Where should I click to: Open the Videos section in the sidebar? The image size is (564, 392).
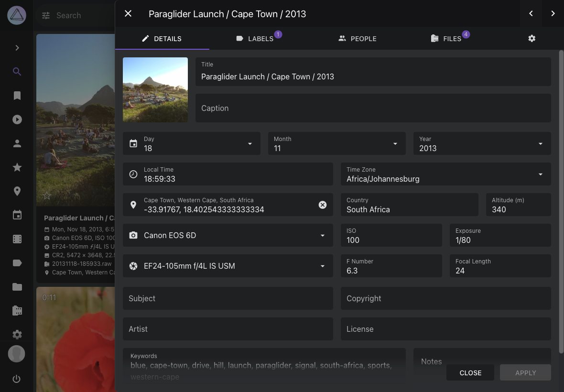pos(17,120)
